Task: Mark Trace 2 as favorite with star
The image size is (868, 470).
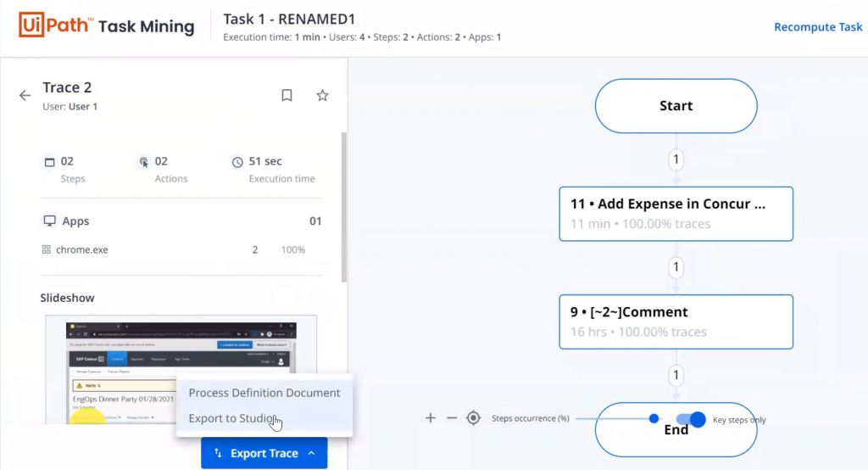Action: point(322,95)
